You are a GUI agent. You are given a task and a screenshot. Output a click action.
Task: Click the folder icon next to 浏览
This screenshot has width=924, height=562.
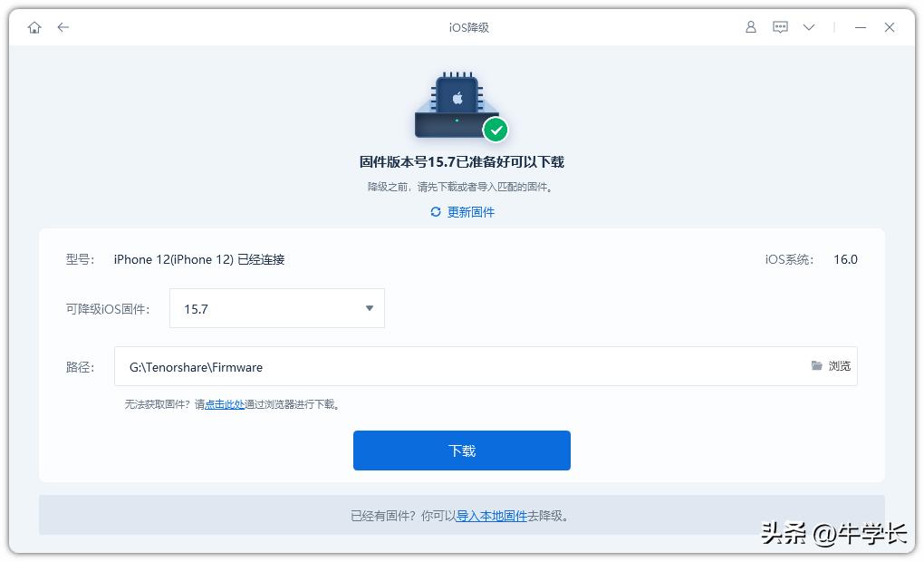(816, 366)
